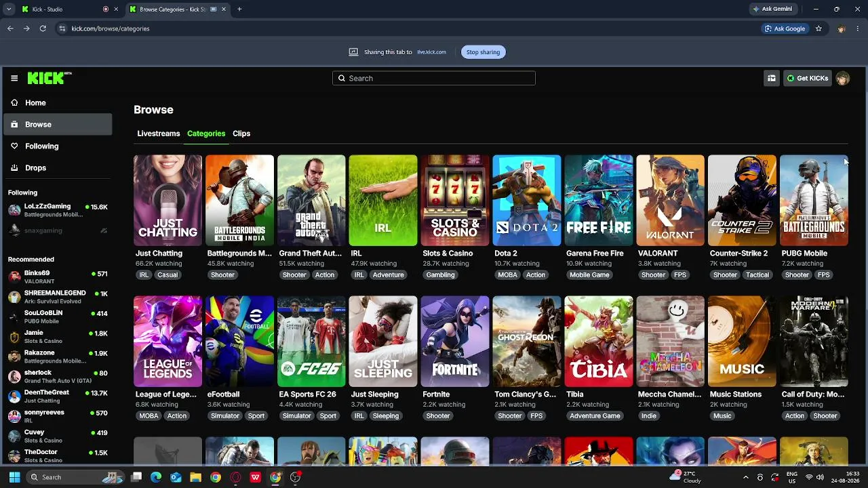This screenshot has height=488, width=868.
Task: Open the new tab plus button
Action: pos(239,9)
